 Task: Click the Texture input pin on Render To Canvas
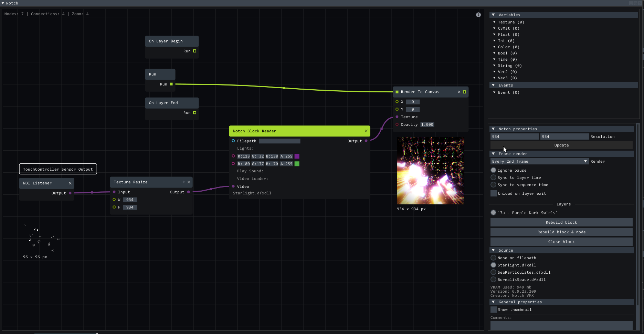point(397,117)
